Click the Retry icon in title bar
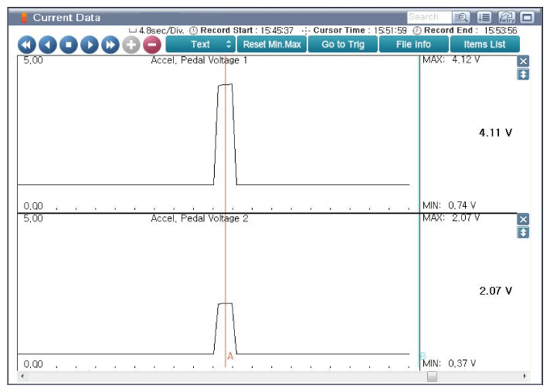 pyautogui.click(x=507, y=17)
